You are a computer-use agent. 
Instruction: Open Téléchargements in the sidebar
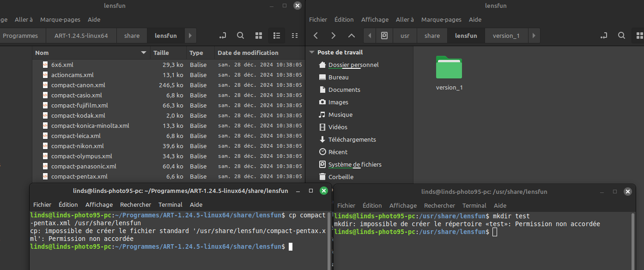[x=352, y=139]
